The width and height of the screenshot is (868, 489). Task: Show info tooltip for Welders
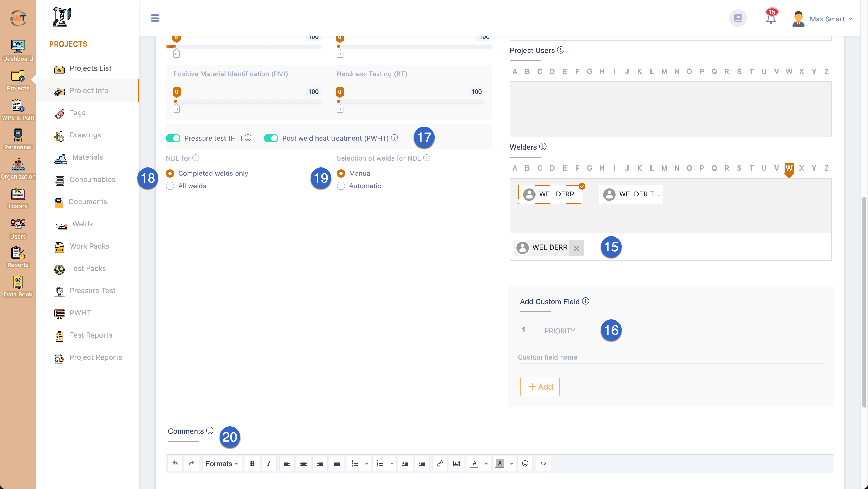[x=543, y=147]
